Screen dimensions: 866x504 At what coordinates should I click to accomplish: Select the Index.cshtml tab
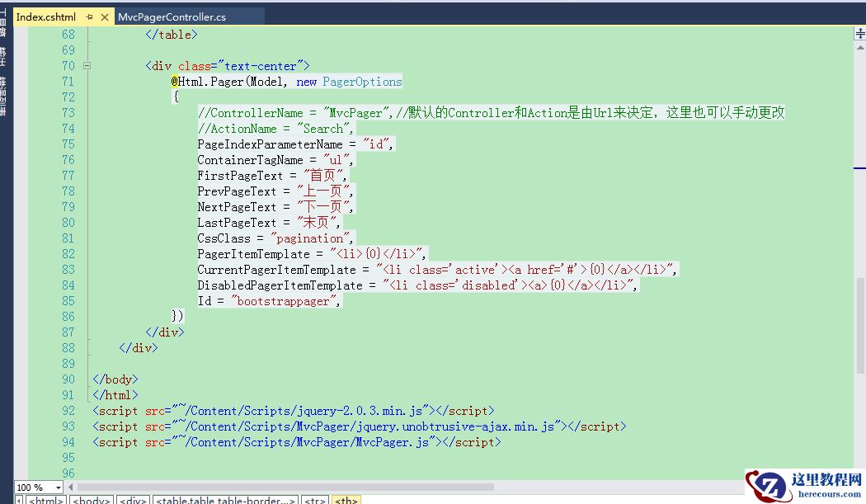point(46,16)
